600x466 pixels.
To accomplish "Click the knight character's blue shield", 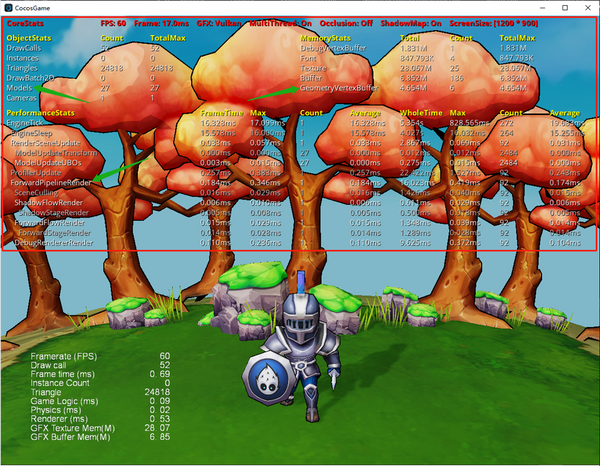I will (268, 380).
